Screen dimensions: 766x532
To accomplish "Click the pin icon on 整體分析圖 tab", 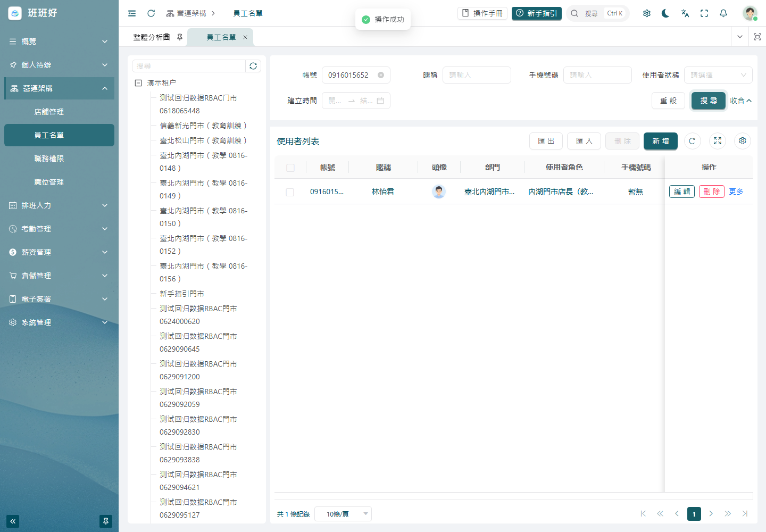I will coord(180,37).
